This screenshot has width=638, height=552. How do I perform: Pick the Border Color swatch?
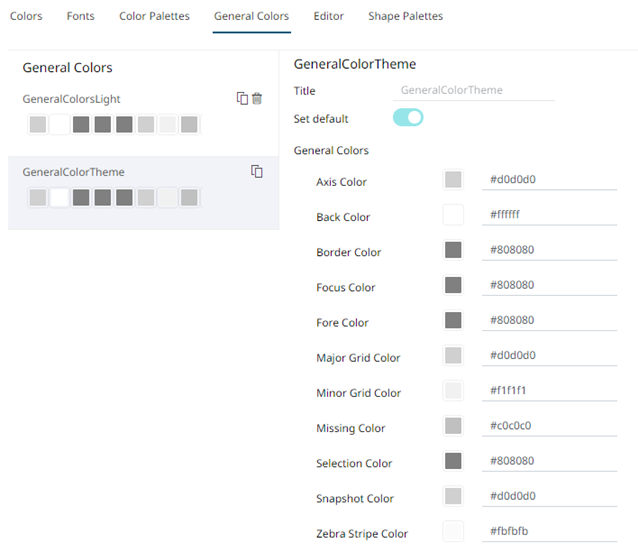click(x=453, y=250)
